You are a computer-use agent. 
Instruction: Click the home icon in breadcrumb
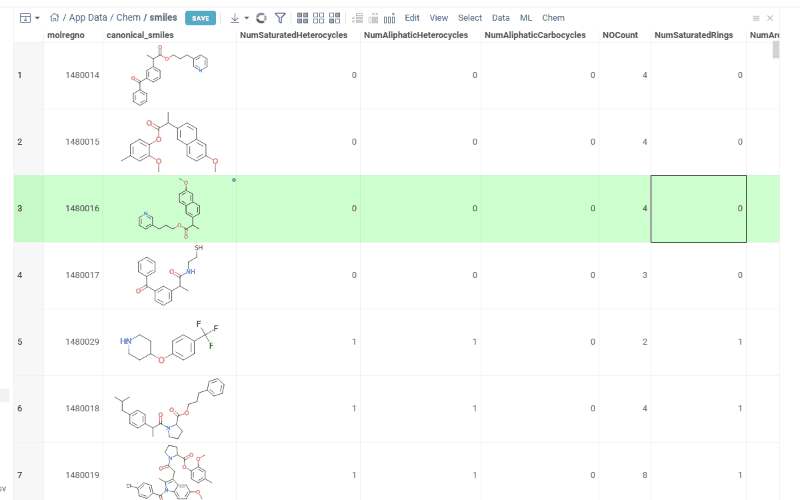coord(54,18)
